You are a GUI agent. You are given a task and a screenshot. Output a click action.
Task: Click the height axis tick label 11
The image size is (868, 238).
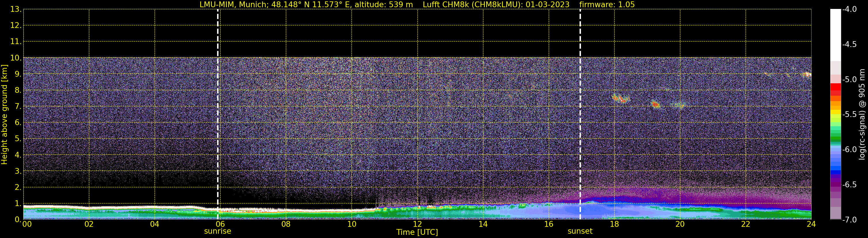point(16,42)
